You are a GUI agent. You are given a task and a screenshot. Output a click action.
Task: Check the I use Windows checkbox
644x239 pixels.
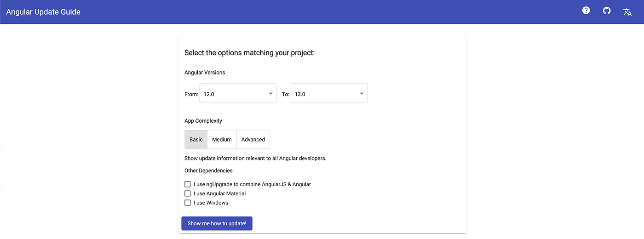pyautogui.click(x=187, y=203)
